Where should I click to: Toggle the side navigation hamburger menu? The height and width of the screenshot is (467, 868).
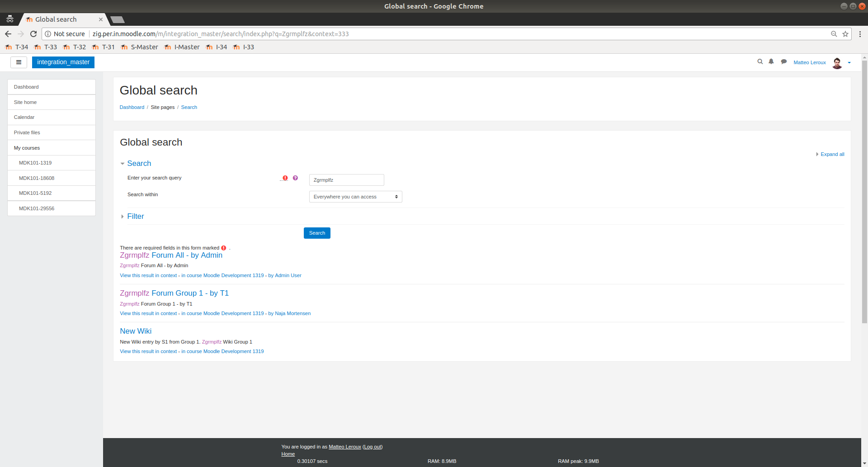tap(19, 62)
